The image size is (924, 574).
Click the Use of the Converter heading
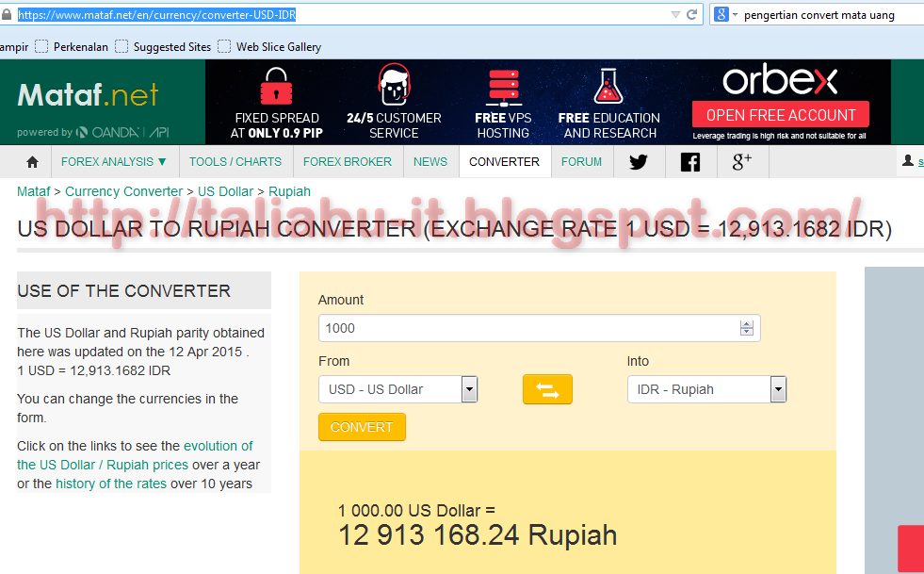click(x=123, y=291)
